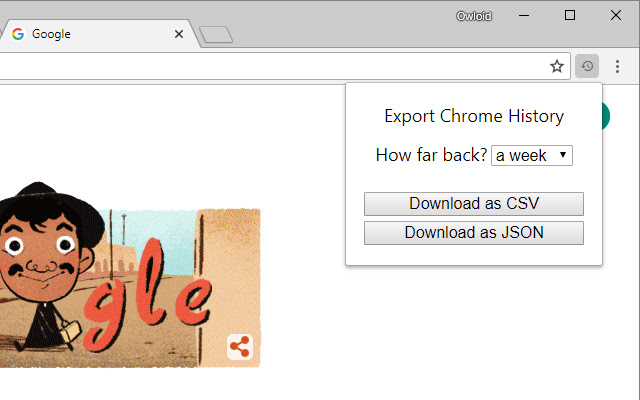Screen dimensions: 640x400
Task: Open the Export History extension icon
Action: (x=587, y=66)
